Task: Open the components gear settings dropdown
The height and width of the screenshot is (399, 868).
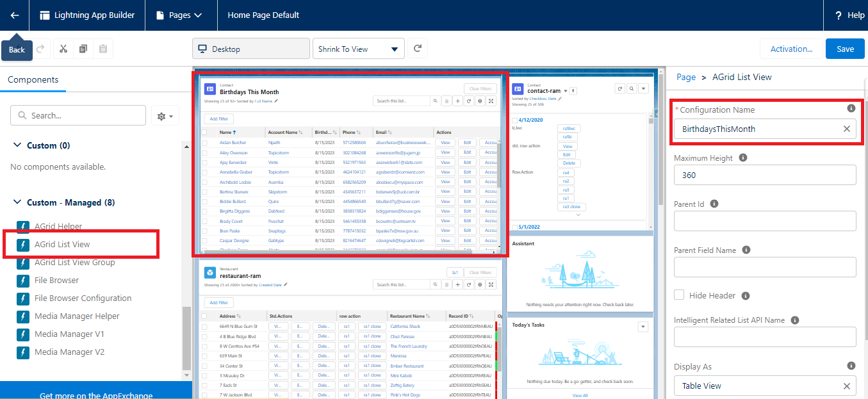Action: pyautogui.click(x=165, y=116)
